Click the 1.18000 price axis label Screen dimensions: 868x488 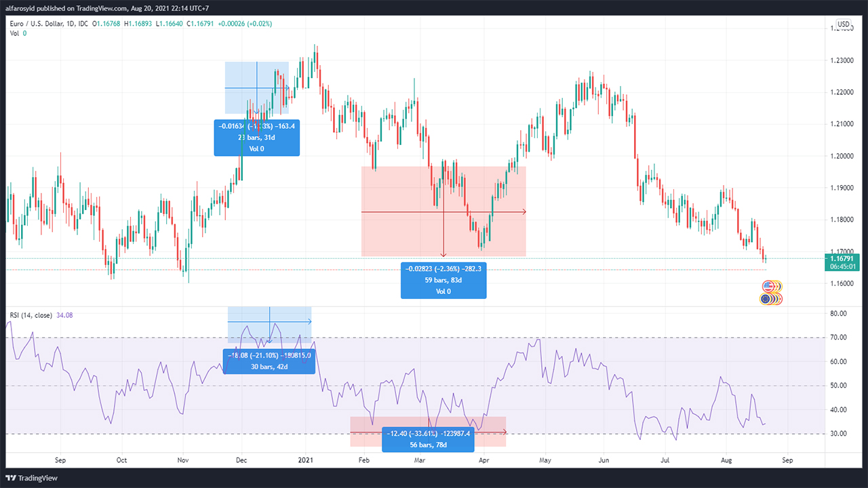pos(841,220)
